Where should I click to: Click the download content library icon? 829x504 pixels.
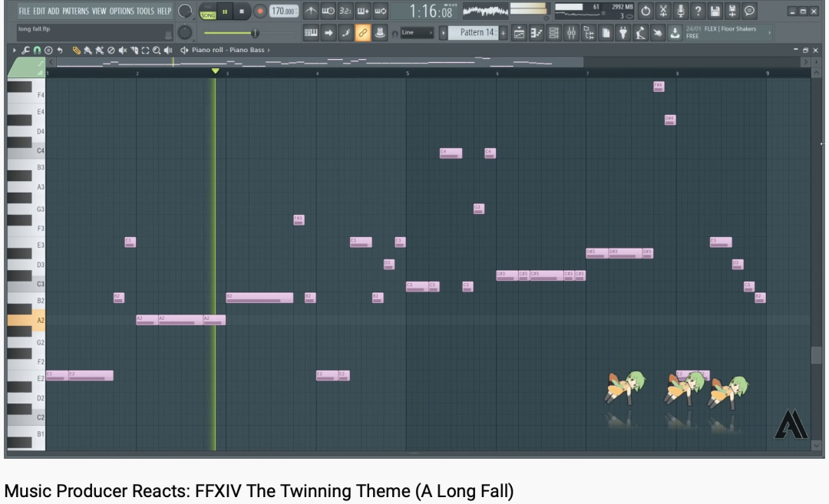(x=675, y=33)
